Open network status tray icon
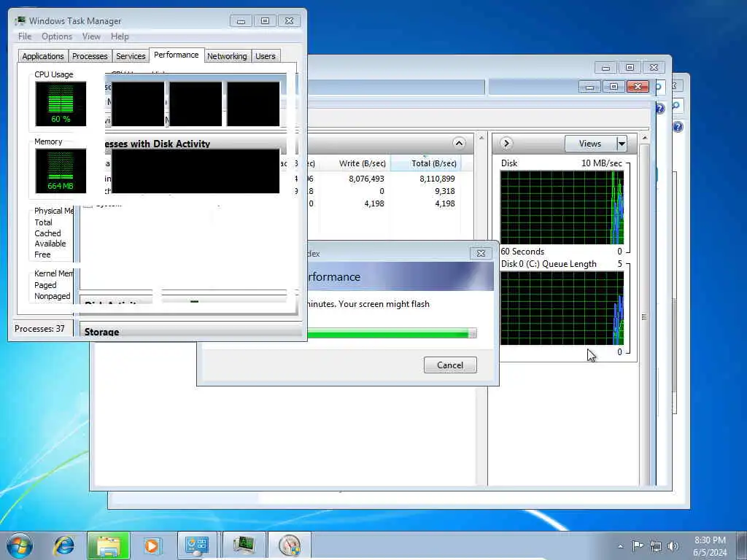The image size is (747, 560). tap(656, 546)
